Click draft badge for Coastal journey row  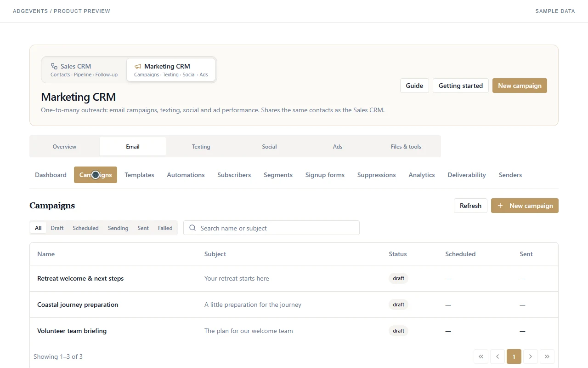398,305
